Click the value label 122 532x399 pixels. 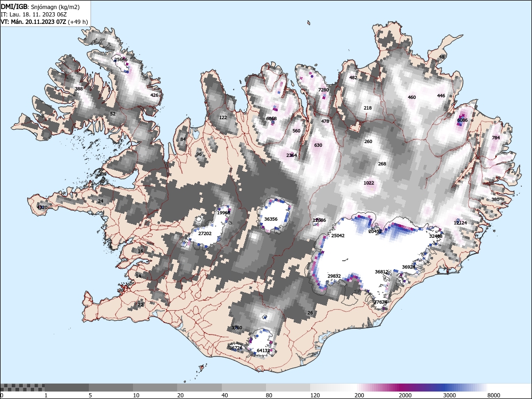point(223,118)
